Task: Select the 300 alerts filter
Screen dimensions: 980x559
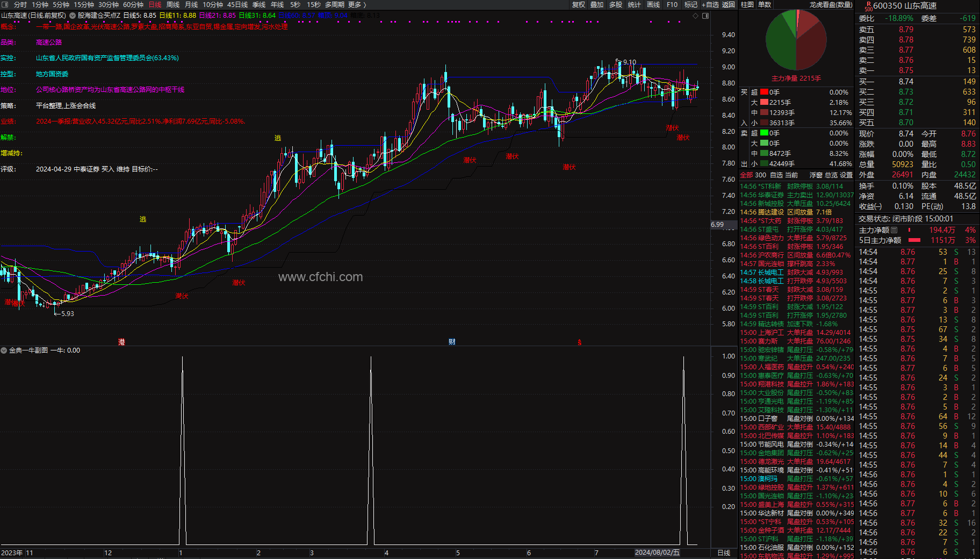Action: click(x=760, y=175)
